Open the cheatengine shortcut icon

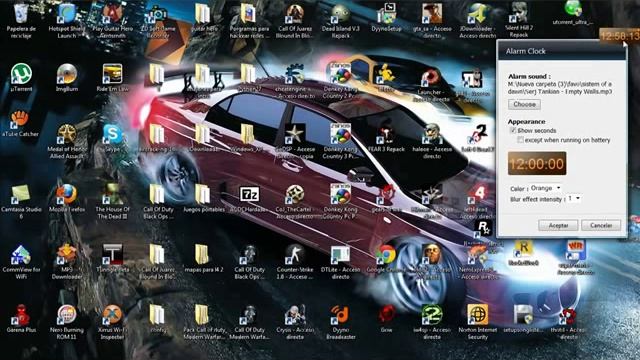pyautogui.click(x=295, y=74)
